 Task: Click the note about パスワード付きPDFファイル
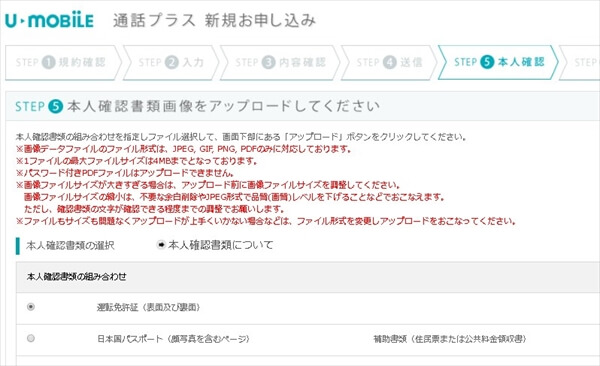coord(125,173)
